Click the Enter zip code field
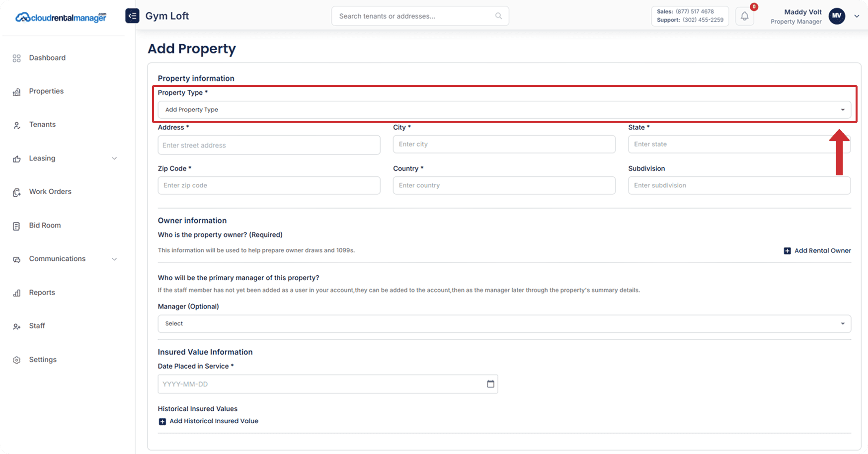This screenshot has height=454, width=868. (x=269, y=185)
